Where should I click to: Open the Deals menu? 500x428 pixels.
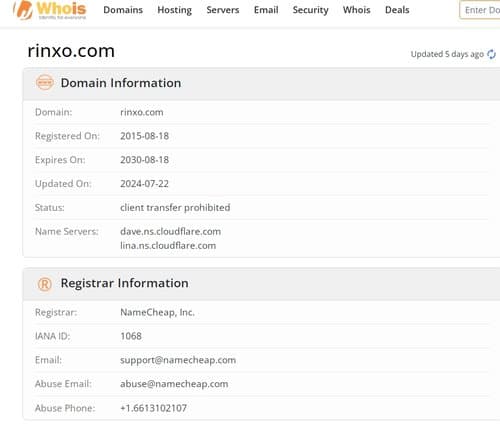coord(397,10)
